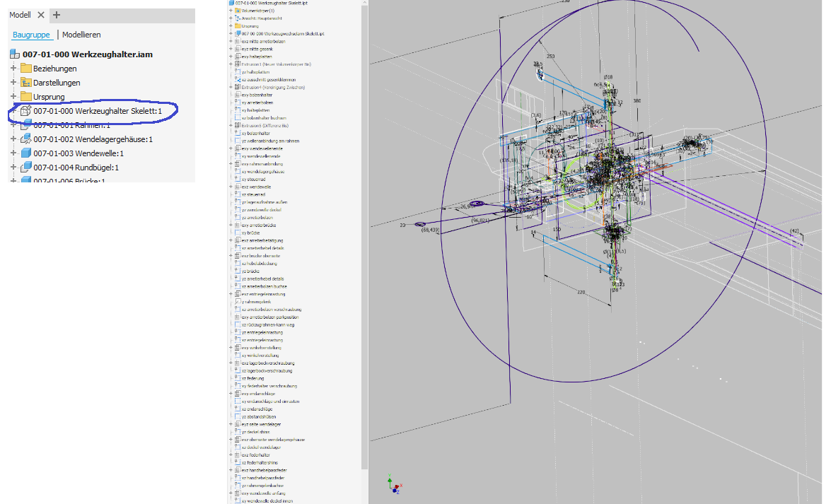Select 007-01-004 Rundbügel:1
The height and width of the screenshot is (504, 831).
(76, 168)
